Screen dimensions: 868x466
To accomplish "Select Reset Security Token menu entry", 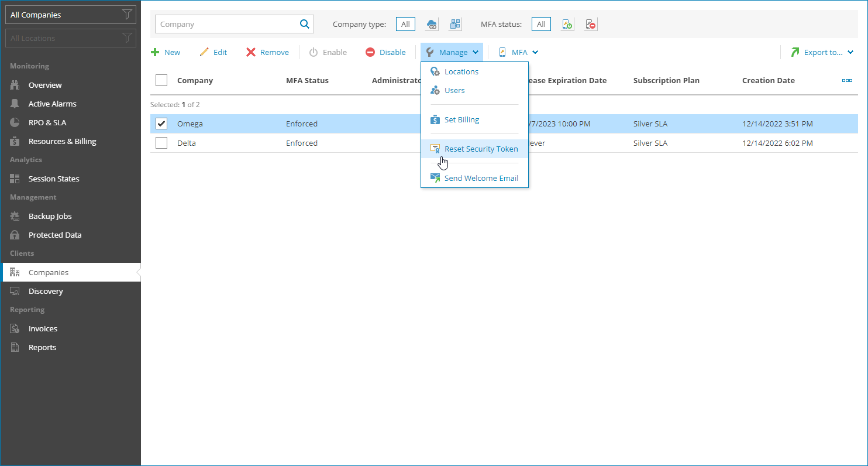I will 474,149.
